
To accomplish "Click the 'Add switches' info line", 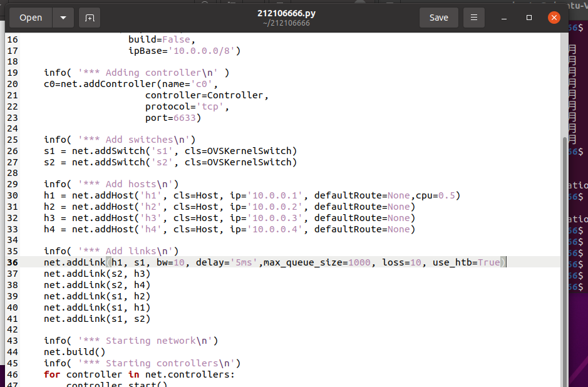I will [x=120, y=140].
